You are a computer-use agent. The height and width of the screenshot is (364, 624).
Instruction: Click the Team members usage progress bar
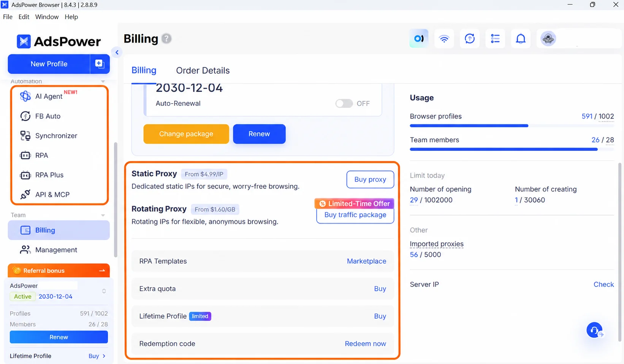[512, 149]
